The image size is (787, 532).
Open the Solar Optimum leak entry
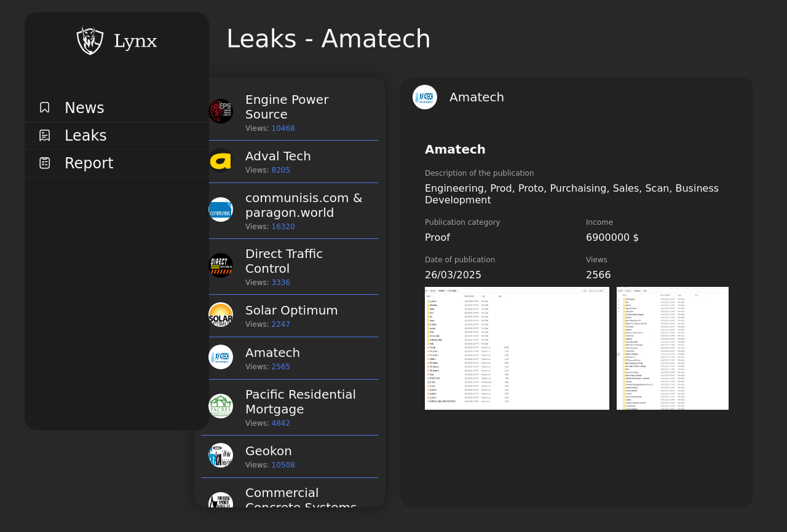click(x=290, y=316)
